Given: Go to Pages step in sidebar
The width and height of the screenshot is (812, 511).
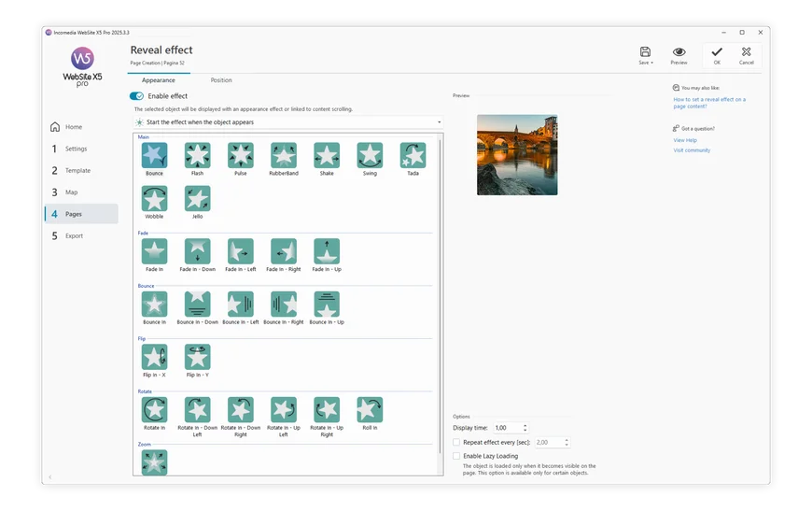Looking at the screenshot, I should [x=81, y=214].
